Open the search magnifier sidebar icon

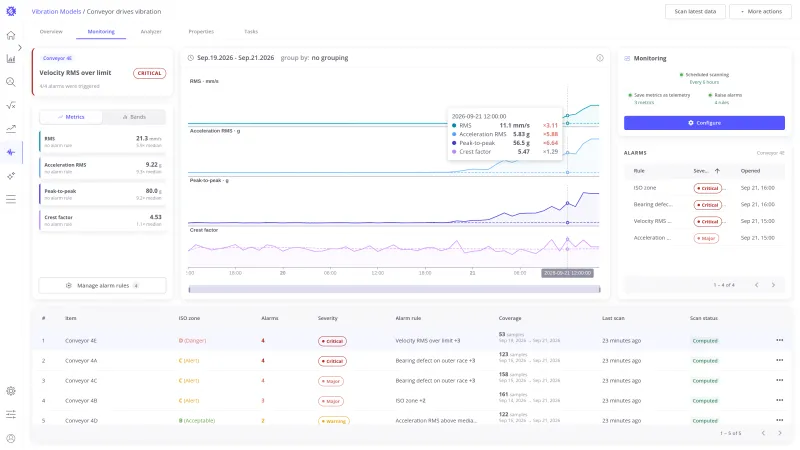[x=11, y=82]
